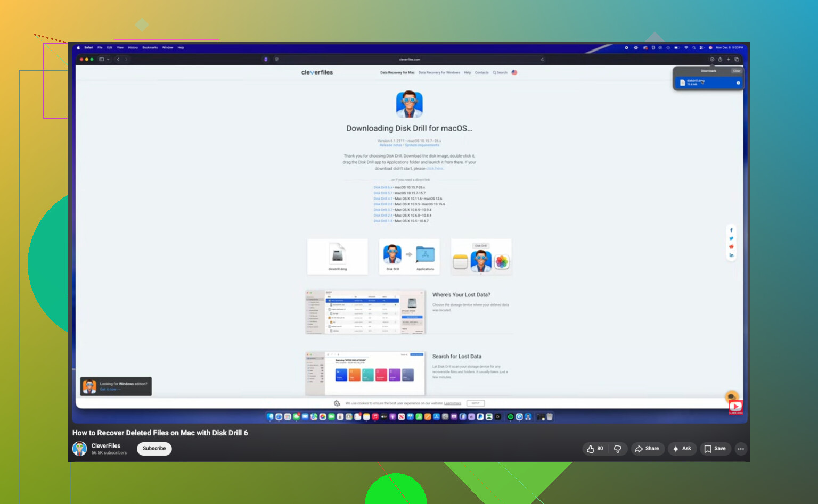Show diskdrill.dmg in Finder magnifier
Viewport: 818px width, 504px height.
(738, 82)
